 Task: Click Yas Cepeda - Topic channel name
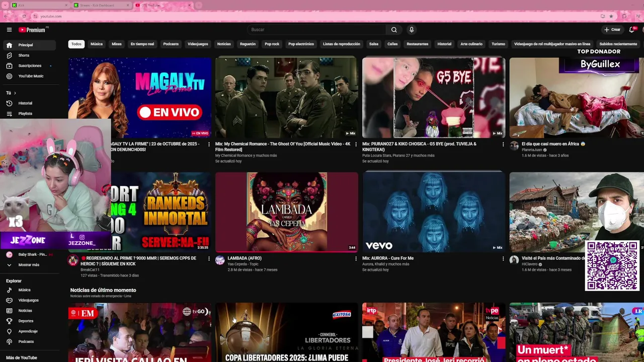point(244,264)
